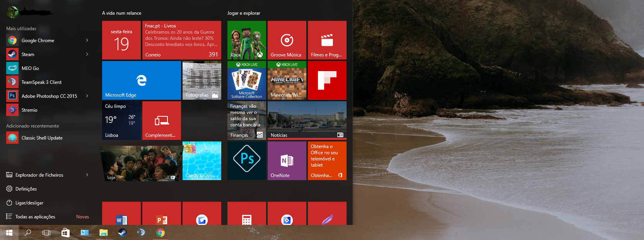Open the OneNote tile
The width and height of the screenshot is (644, 240).
pos(287,161)
